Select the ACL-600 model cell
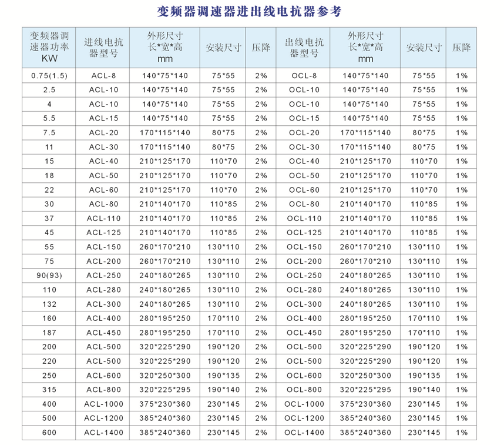Viewport: 504px width, 445px height. click(103, 376)
